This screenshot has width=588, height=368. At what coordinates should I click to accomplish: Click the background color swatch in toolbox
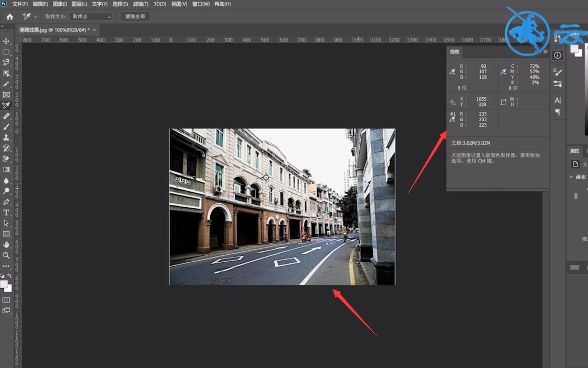(9, 289)
